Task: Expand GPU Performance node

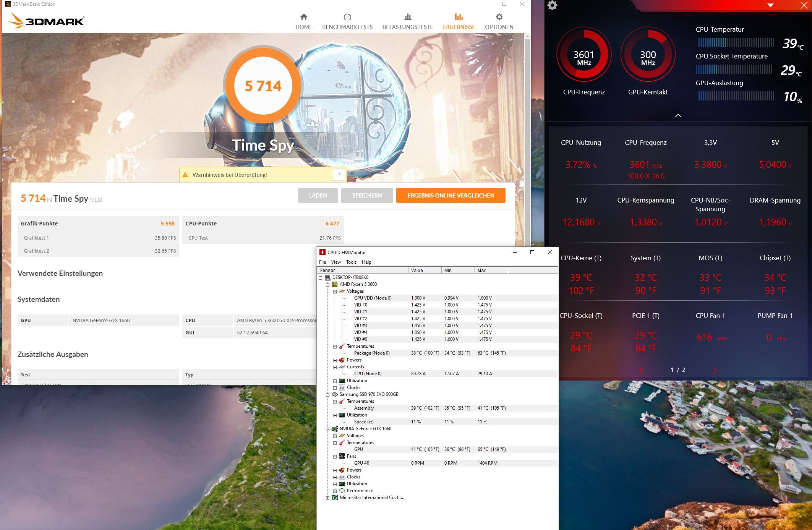Action: (335, 491)
